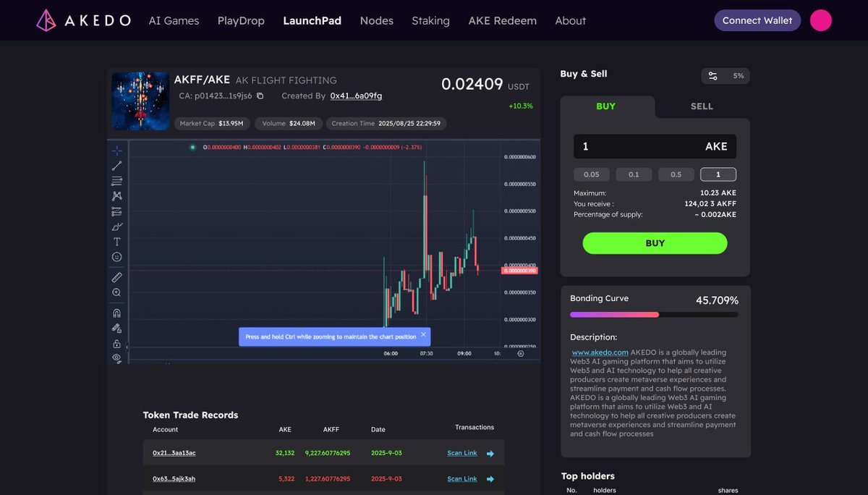Click Connect Wallet button
The width and height of the screenshot is (868, 495).
tap(757, 20)
